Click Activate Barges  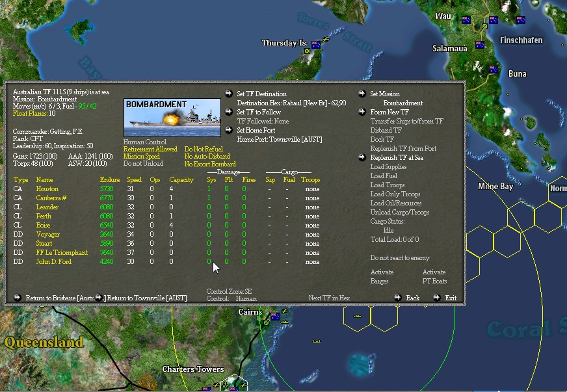[382, 276]
